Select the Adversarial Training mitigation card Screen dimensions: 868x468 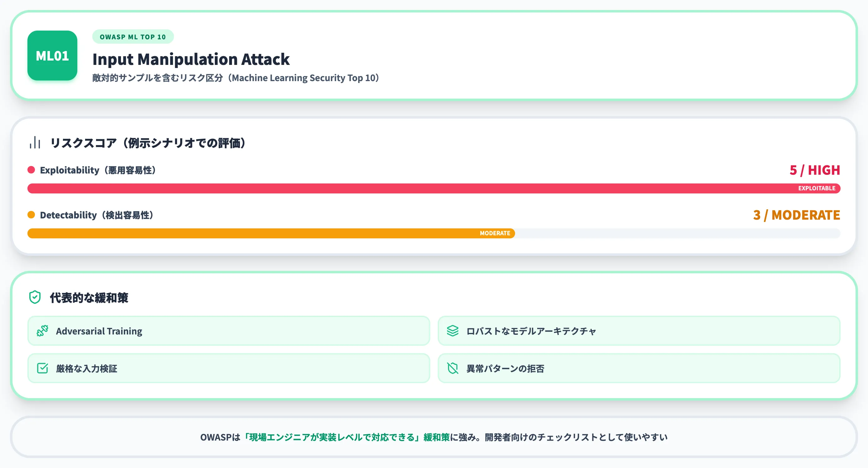(229, 331)
